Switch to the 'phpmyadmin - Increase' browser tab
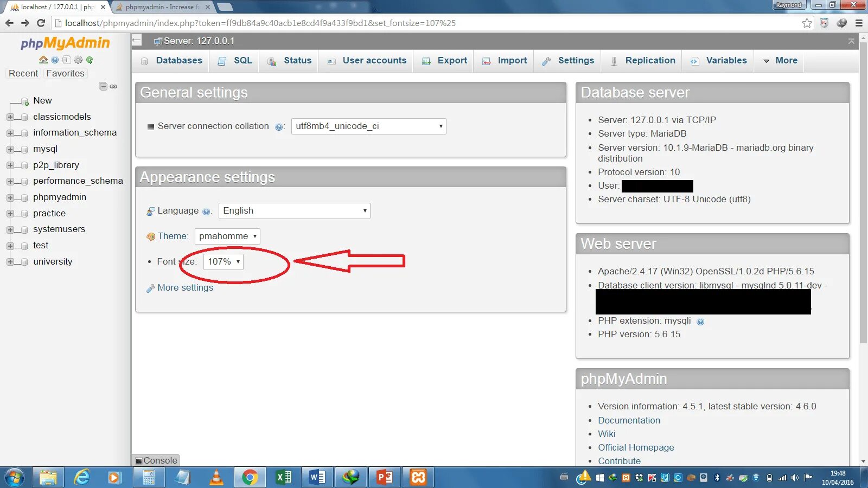 pos(162,7)
